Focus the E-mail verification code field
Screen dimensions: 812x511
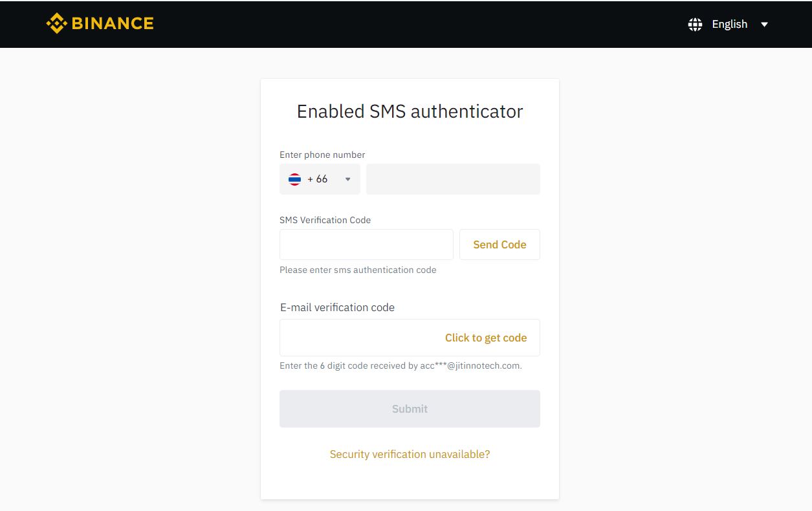coord(410,338)
